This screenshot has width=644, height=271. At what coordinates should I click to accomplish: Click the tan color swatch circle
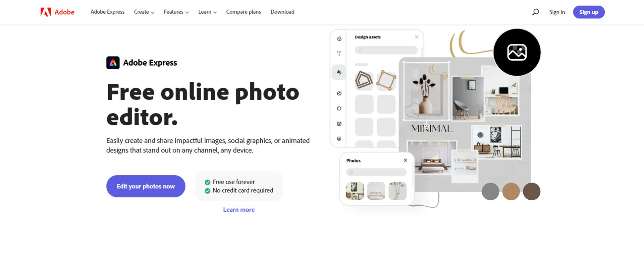(511, 191)
